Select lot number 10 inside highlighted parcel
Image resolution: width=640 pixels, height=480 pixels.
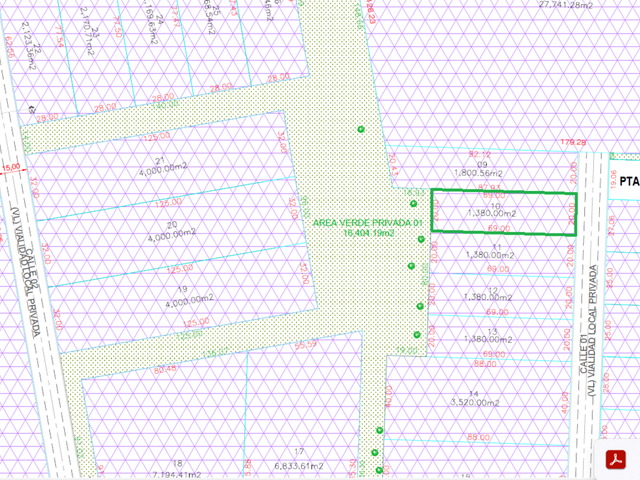tap(495, 207)
